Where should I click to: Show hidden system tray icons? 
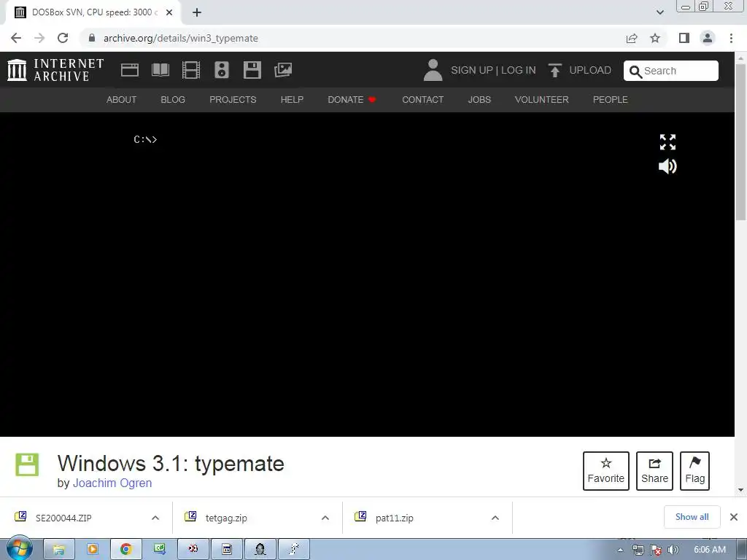(620, 550)
